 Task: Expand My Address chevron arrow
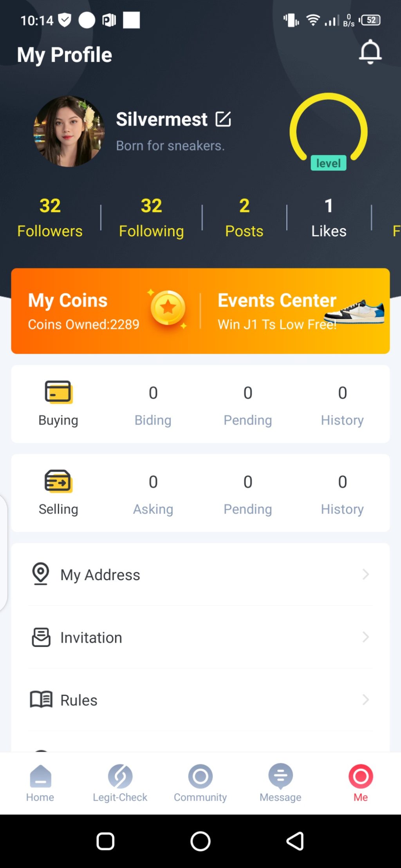pos(366,574)
